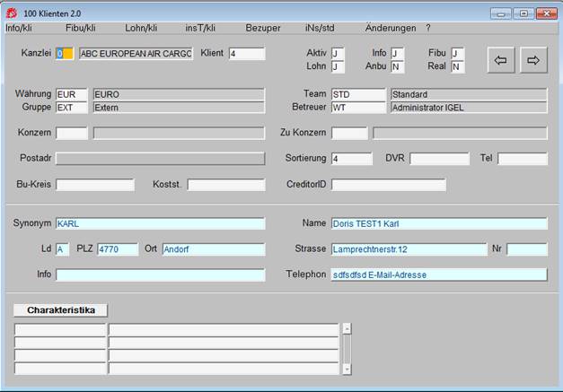Image resolution: width=563 pixels, height=392 pixels.
Task: Open the Fibu/kli menu
Action: click(x=81, y=28)
